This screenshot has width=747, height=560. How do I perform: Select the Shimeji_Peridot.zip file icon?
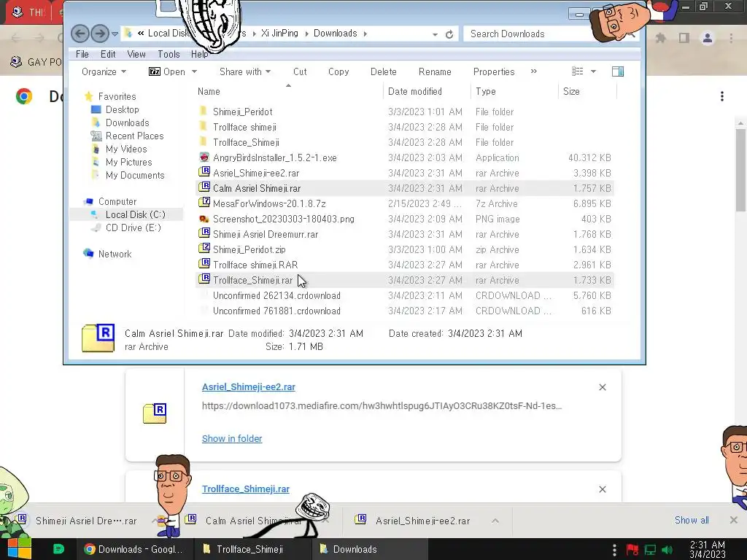pos(204,249)
